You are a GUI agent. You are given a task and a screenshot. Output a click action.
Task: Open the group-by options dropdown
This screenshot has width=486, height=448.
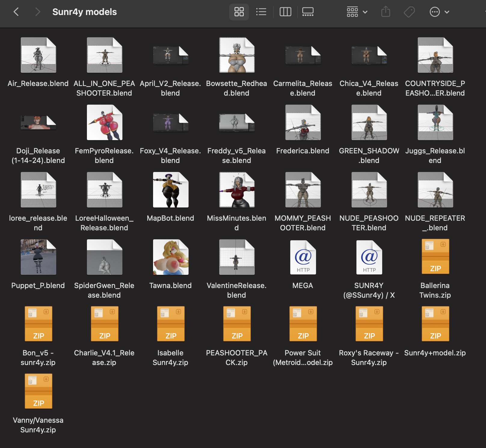[357, 12]
